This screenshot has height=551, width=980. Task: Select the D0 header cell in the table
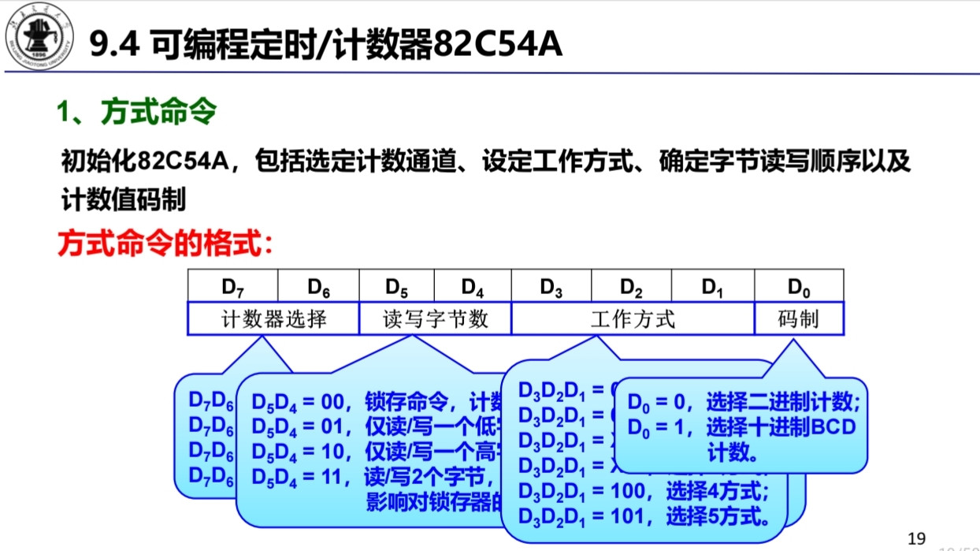(799, 285)
